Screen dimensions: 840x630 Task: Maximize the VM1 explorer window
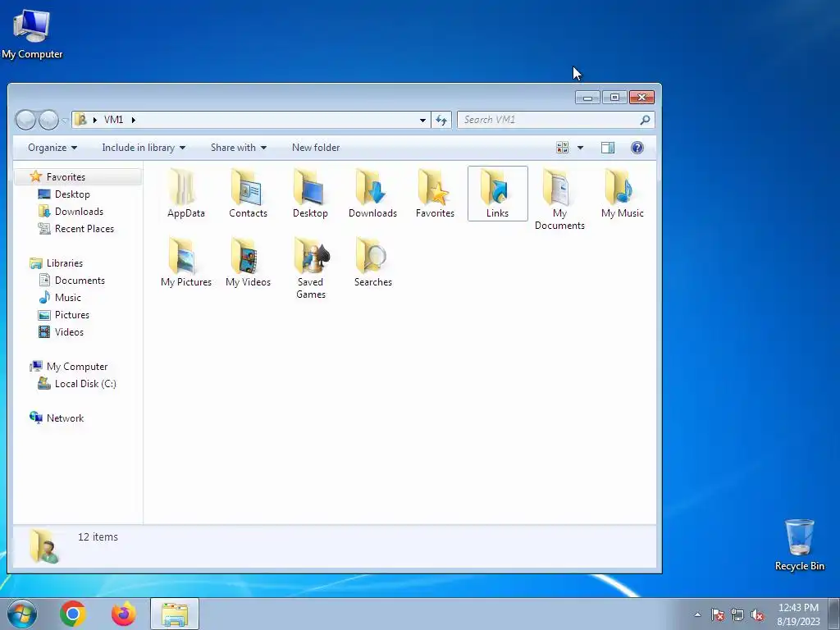[x=614, y=98]
